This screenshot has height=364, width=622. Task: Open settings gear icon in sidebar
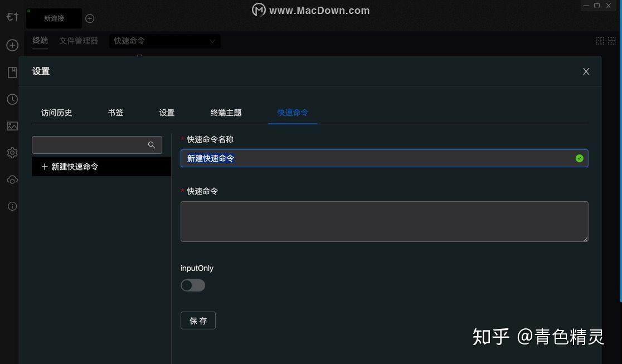(12, 153)
